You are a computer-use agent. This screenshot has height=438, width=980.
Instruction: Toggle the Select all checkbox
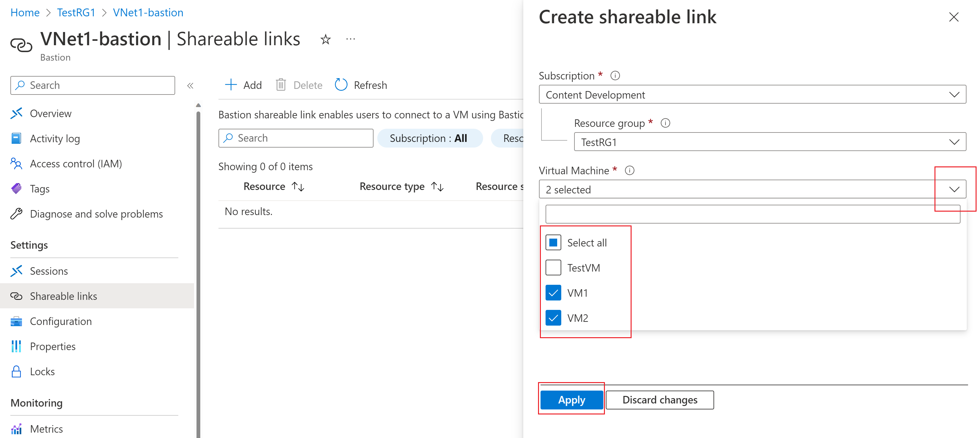pos(553,242)
